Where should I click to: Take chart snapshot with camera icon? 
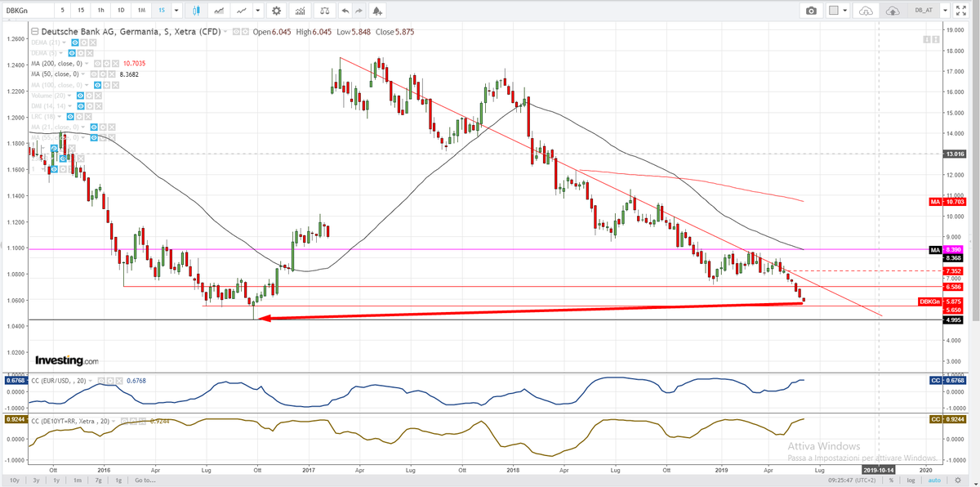coord(811,11)
